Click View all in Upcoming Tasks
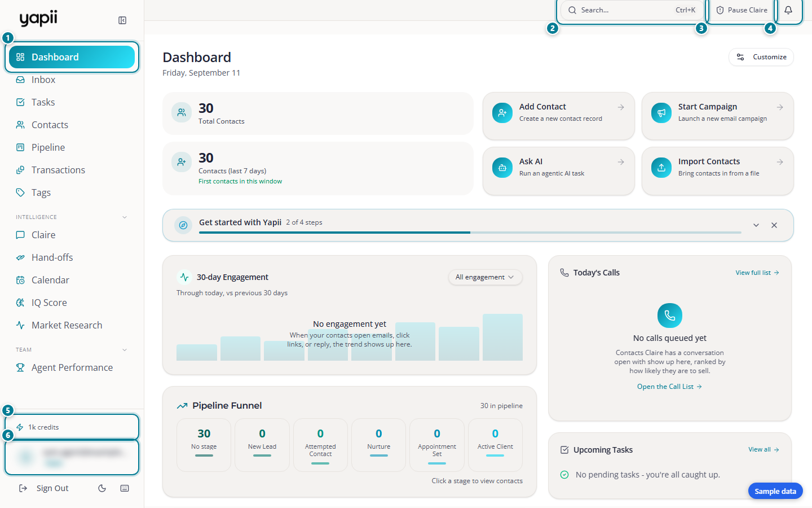The image size is (812, 508). tap(764, 450)
